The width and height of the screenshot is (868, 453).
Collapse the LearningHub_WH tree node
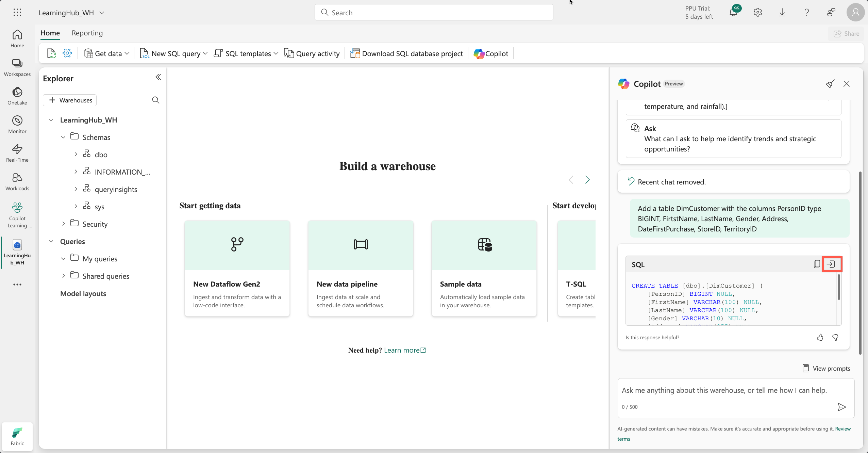coord(51,120)
